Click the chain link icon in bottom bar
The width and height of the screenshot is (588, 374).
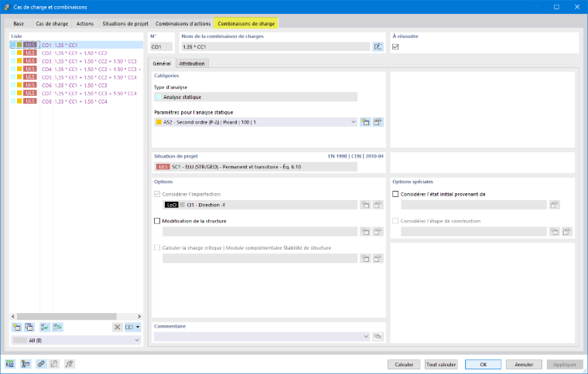[x=41, y=364]
